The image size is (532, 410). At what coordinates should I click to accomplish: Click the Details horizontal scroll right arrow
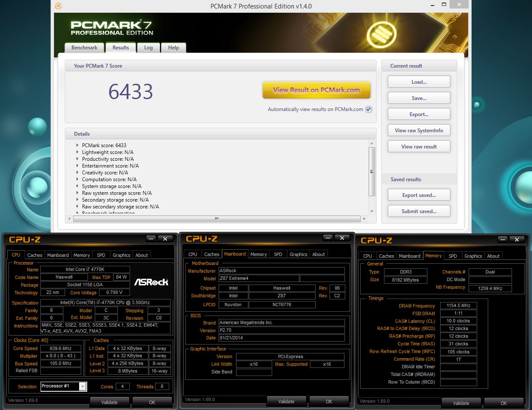pos(364,219)
